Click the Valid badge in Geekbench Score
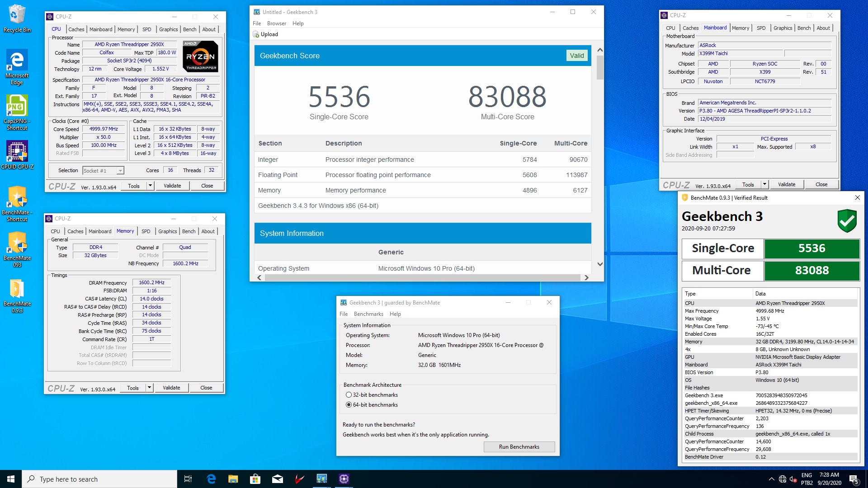The width and height of the screenshot is (868, 488). pyautogui.click(x=577, y=56)
